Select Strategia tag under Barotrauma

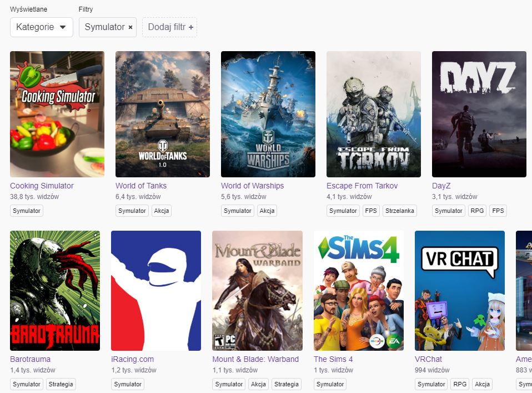coord(61,384)
